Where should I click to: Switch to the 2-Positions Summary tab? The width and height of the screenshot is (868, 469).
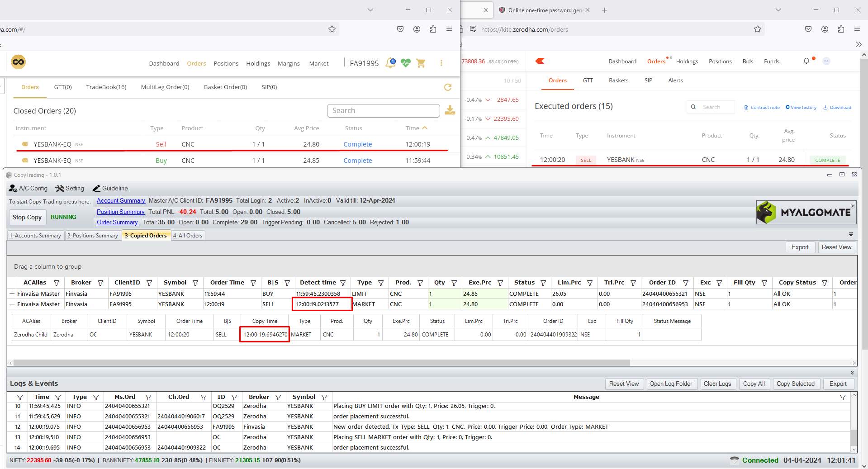click(93, 235)
